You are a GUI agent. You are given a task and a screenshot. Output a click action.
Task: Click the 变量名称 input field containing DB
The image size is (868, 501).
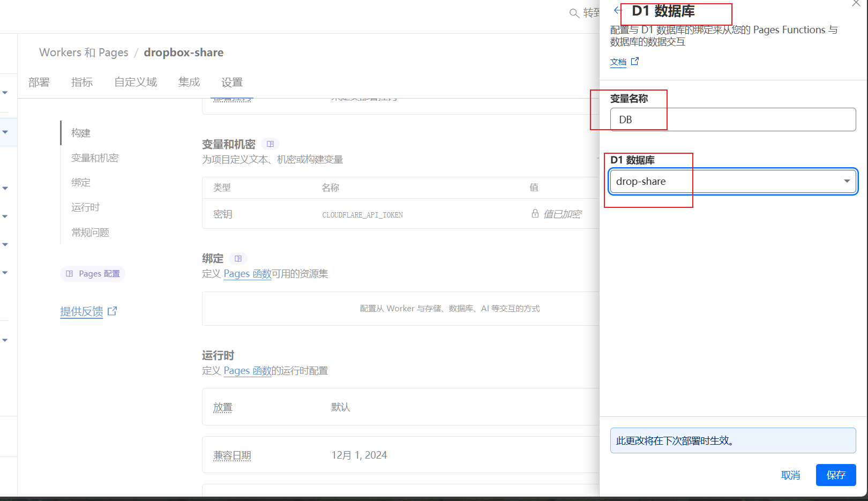pyautogui.click(x=732, y=119)
